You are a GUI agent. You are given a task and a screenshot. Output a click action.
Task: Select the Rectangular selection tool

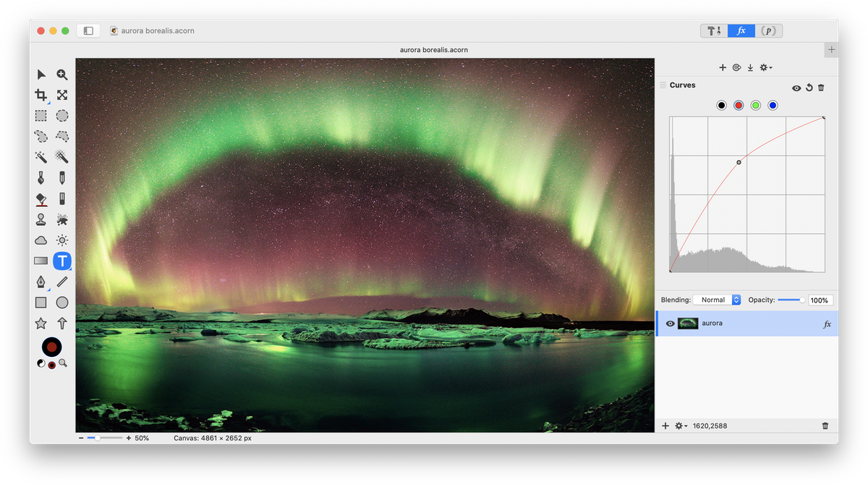click(x=41, y=116)
